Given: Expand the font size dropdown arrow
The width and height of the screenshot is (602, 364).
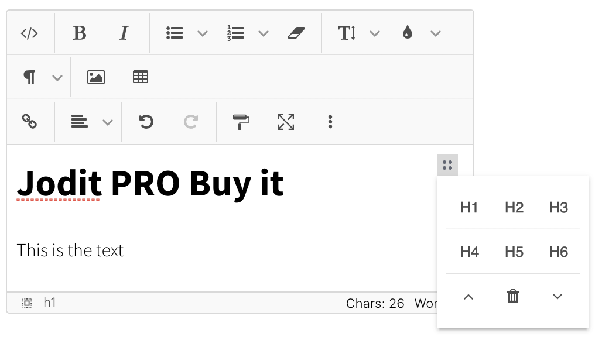Looking at the screenshot, I should [x=375, y=33].
